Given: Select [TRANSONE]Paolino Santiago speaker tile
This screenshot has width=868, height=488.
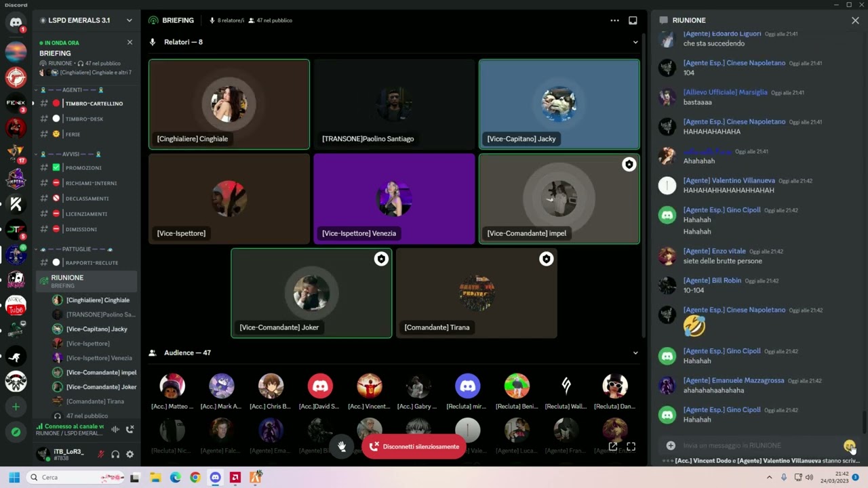Looking at the screenshot, I should 394,104.
